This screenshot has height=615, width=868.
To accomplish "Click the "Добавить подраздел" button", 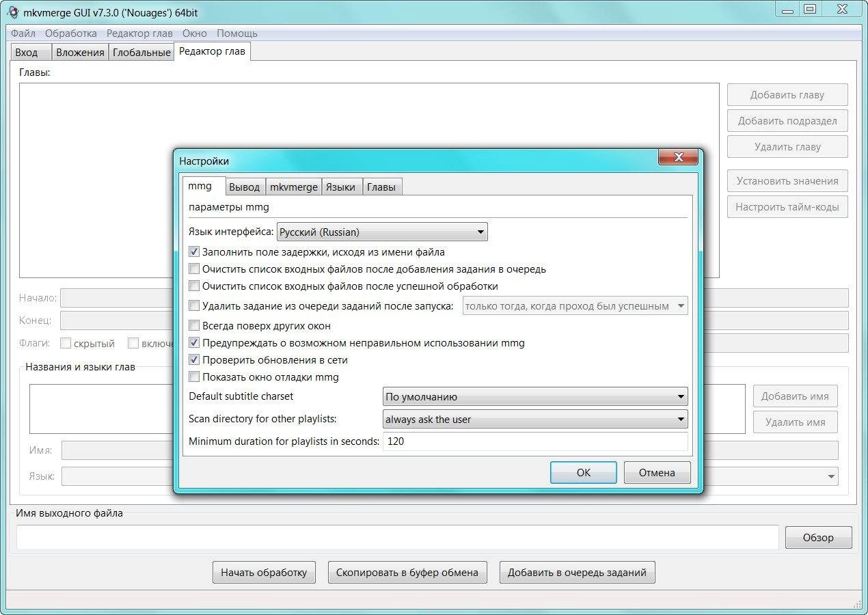I will tap(787, 121).
